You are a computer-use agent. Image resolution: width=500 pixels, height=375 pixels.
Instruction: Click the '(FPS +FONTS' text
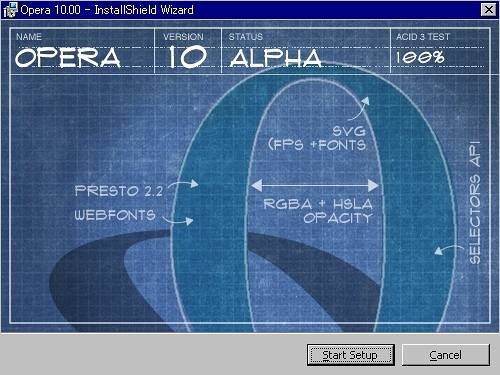(317, 145)
